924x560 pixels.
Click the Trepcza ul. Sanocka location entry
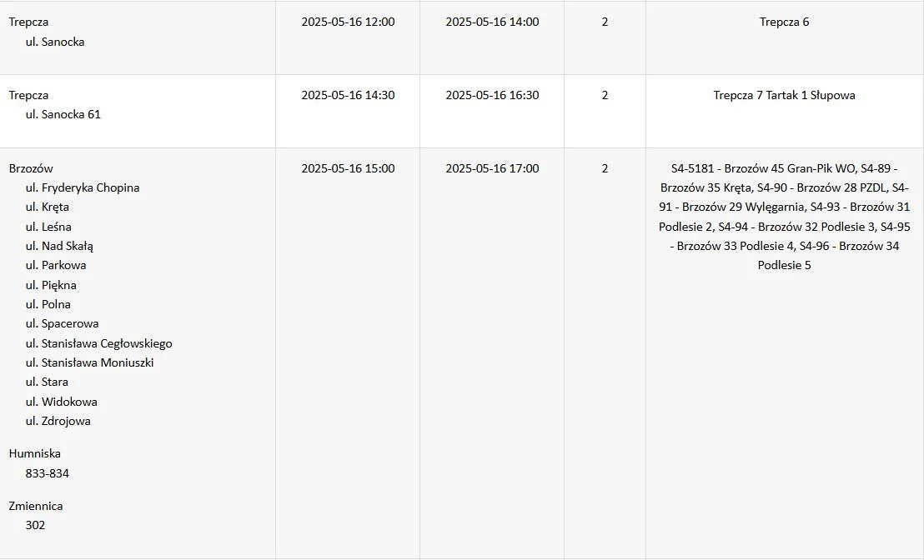click(47, 32)
